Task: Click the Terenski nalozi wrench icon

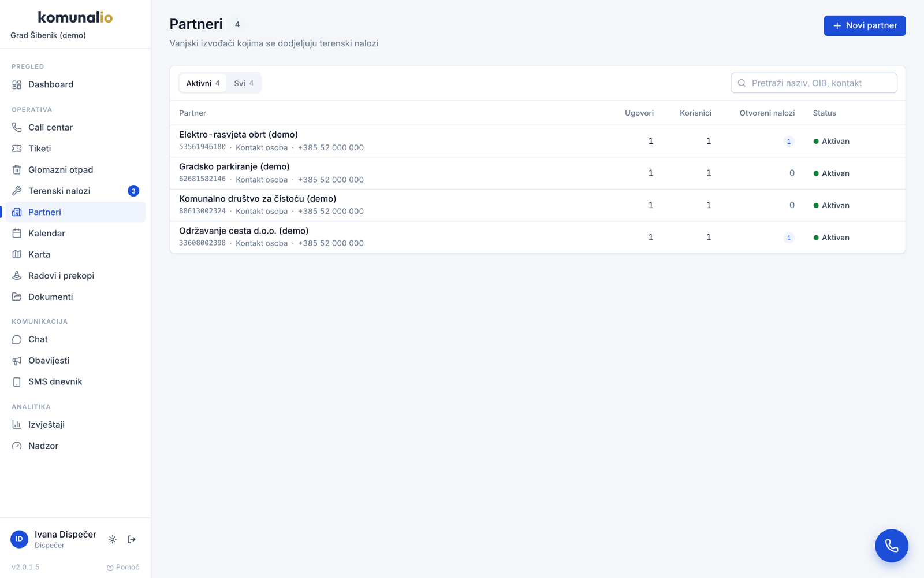Action: click(17, 191)
